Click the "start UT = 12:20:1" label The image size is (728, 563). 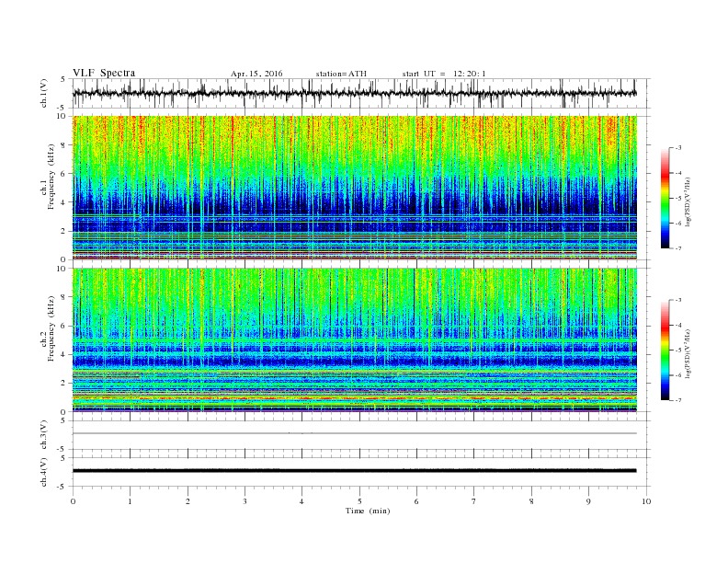[444, 74]
